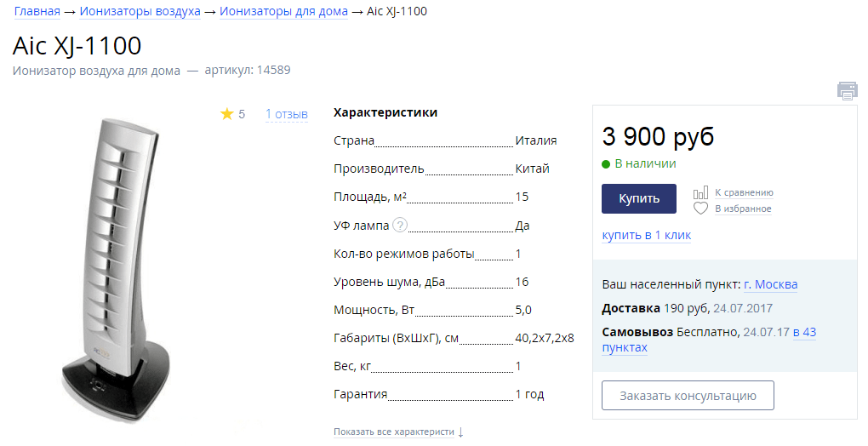Click Заказать консультацию button
868x446 pixels.
coord(688,396)
